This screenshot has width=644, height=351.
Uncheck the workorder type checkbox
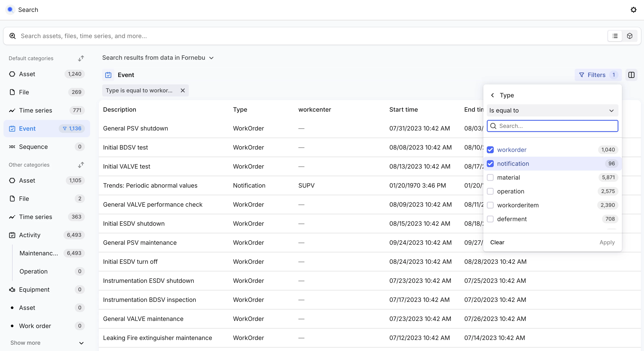pyautogui.click(x=490, y=150)
